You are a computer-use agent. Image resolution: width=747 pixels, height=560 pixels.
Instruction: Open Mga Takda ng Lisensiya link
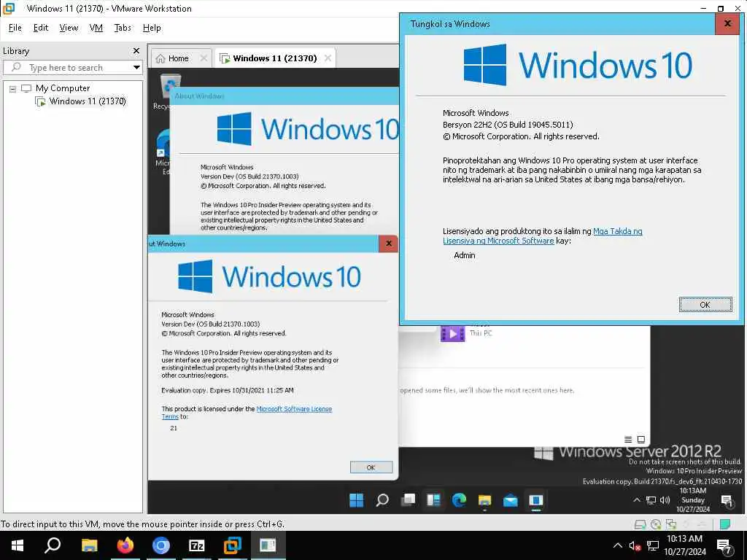pyautogui.click(x=543, y=236)
